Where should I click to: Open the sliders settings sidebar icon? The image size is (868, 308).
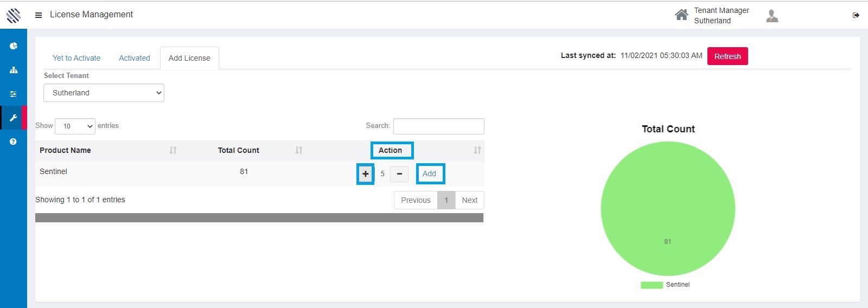tap(14, 94)
